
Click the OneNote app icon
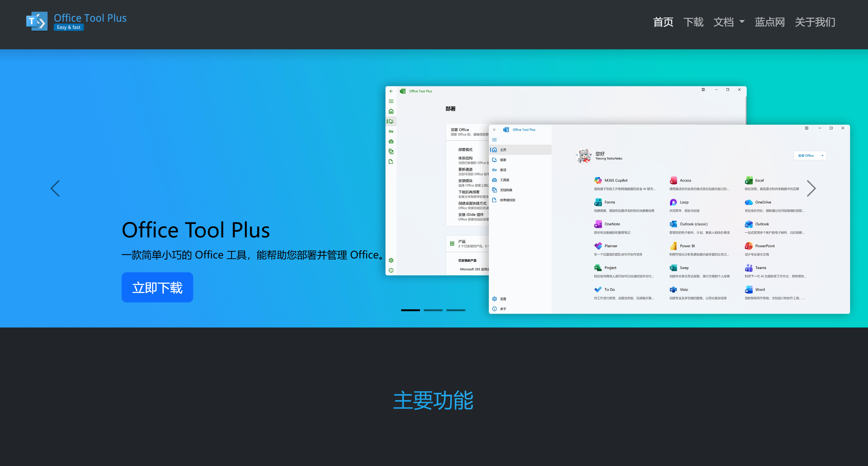coord(598,224)
